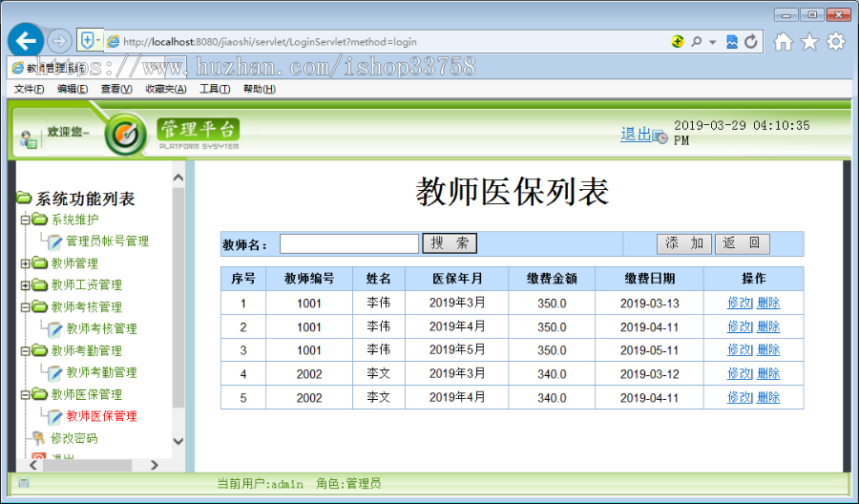Click the user avatar icon beside 欢迎您
This screenshot has width=859, height=504.
[29, 139]
